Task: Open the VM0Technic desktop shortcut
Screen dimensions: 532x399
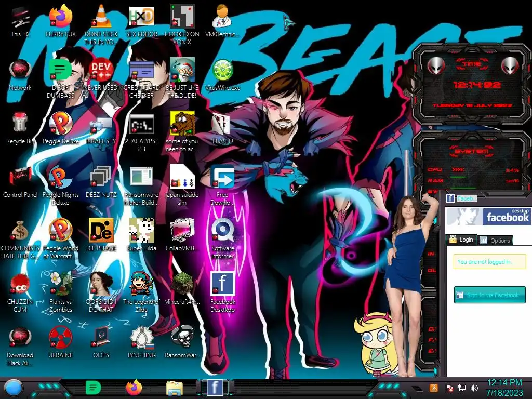Action: click(x=222, y=16)
